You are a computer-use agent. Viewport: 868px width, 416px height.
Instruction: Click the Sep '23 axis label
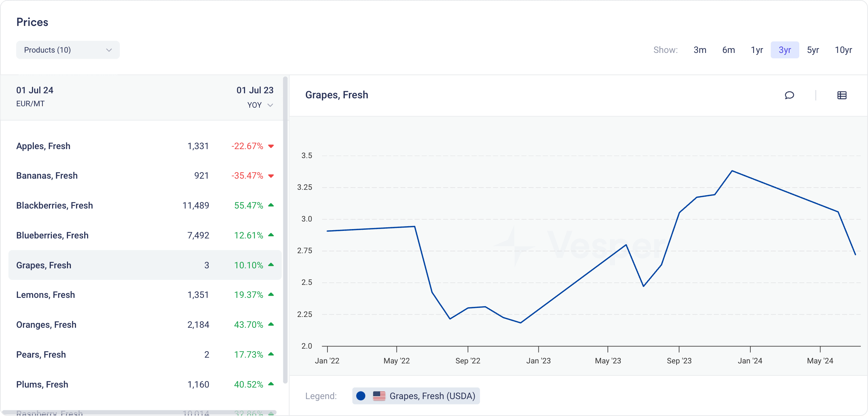pos(679,361)
